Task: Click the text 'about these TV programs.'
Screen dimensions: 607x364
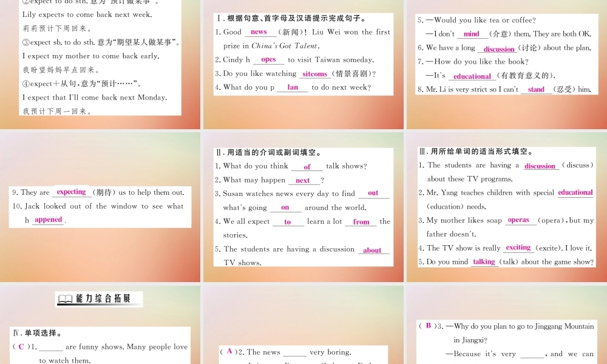Action: click(x=470, y=179)
